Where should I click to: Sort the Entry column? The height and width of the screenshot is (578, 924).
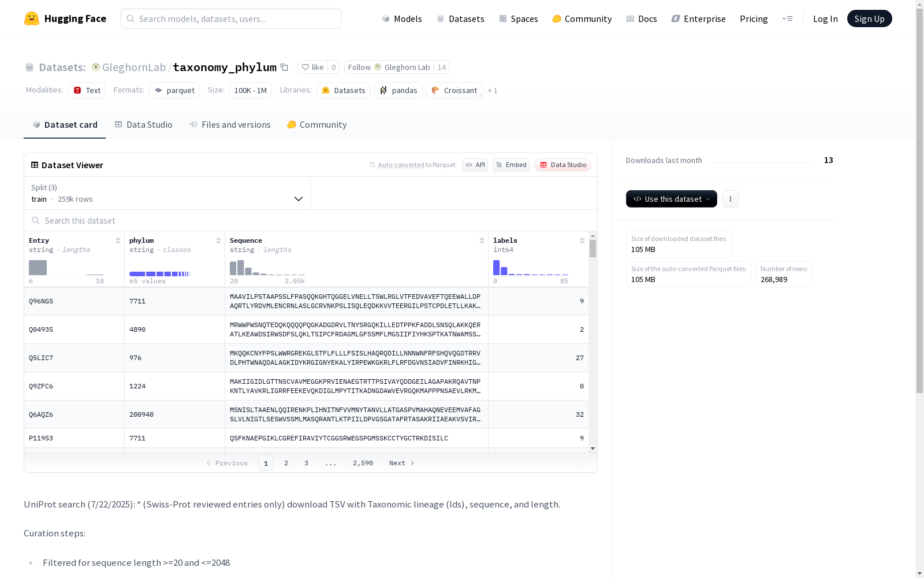point(118,240)
